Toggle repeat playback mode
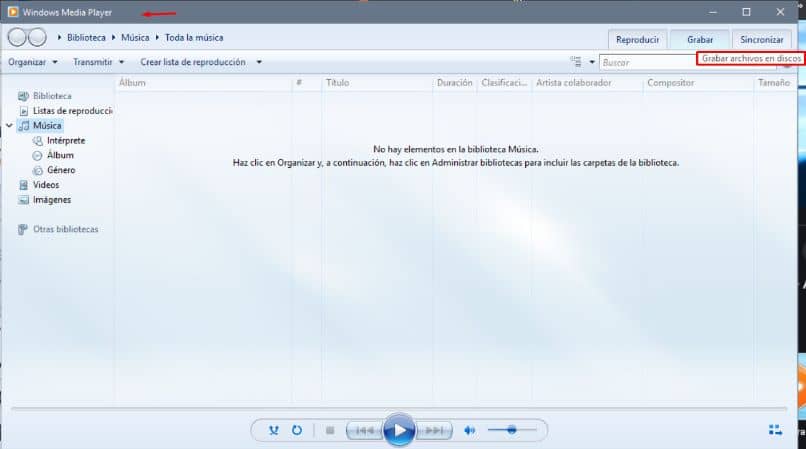This screenshot has width=806, height=449. 297,430
